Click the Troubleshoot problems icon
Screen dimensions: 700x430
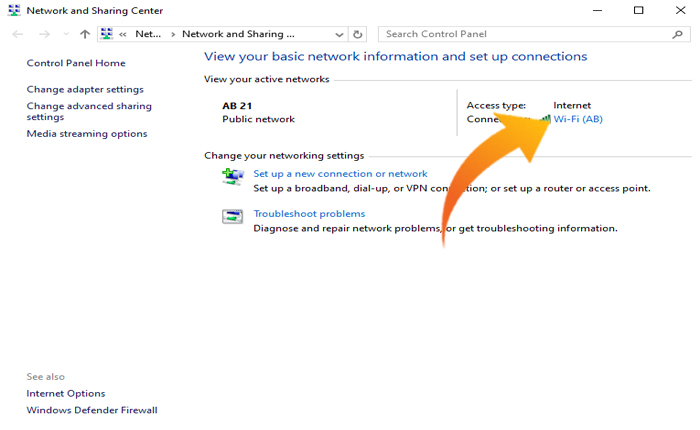coord(232,217)
